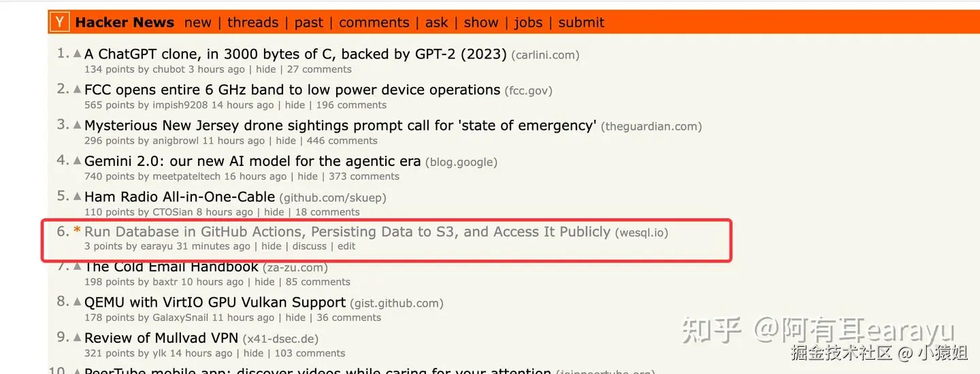Screen dimensions: 980x374
Task: Hide the Cold Email Handbook story
Action: (265, 282)
